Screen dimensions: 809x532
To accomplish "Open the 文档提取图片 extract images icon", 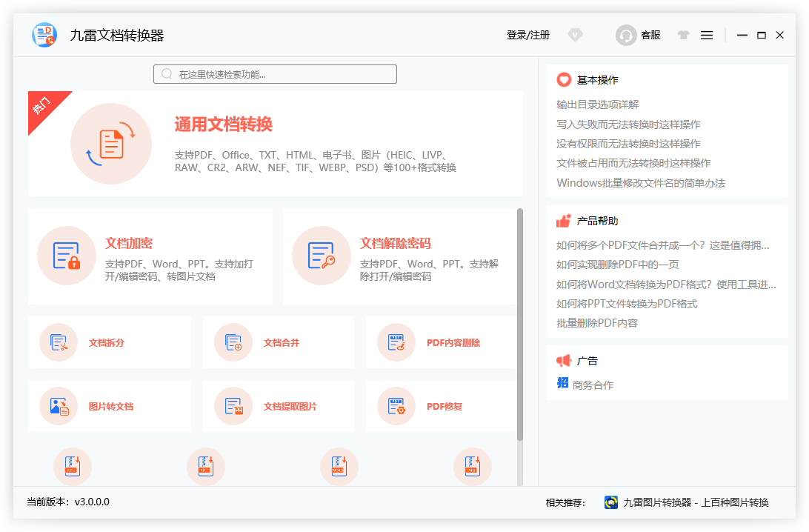I will [x=233, y=406].
